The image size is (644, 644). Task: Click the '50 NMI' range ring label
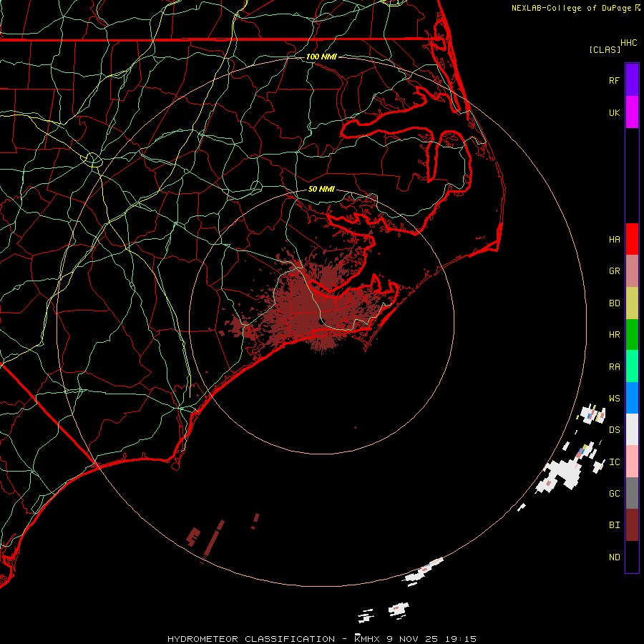point(321,189)
